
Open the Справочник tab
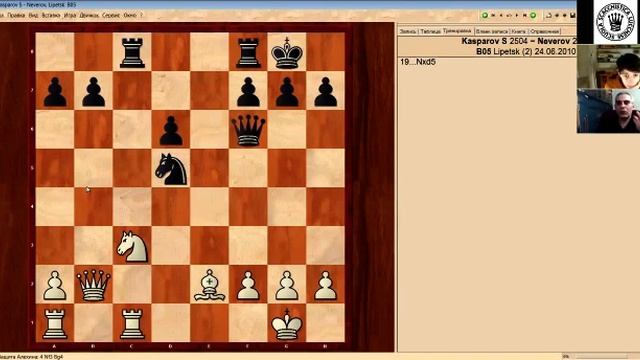coord(545,31)
